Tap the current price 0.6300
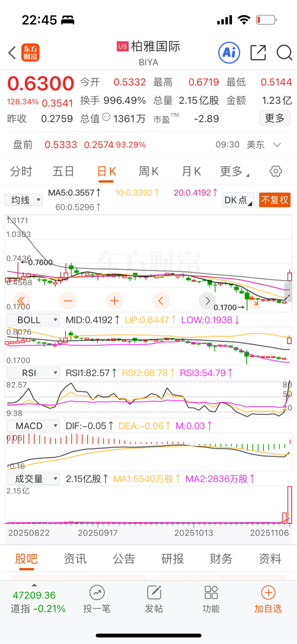The image size is (297, 644). [x=41, y=84]
